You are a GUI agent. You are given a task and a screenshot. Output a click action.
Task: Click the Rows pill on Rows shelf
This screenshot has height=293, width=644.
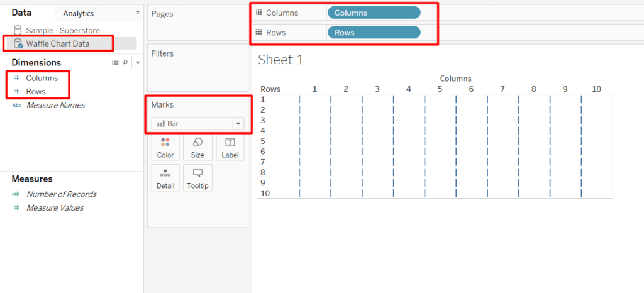(x=374, y=33)
